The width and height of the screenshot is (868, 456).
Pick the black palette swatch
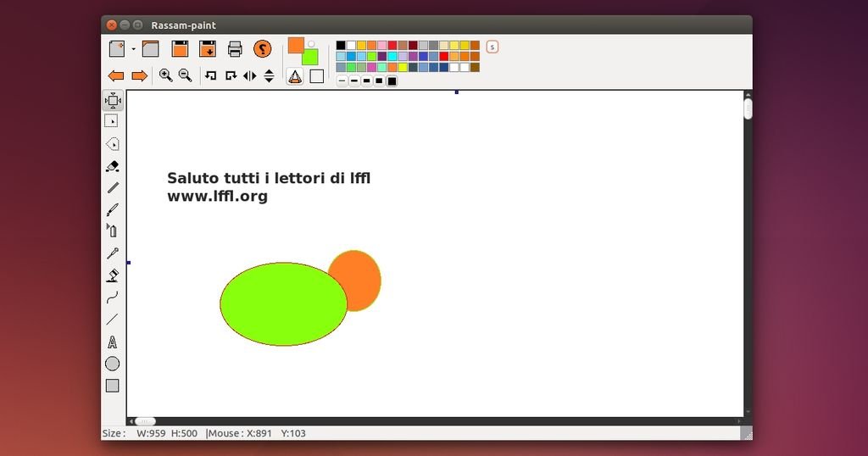341,46
